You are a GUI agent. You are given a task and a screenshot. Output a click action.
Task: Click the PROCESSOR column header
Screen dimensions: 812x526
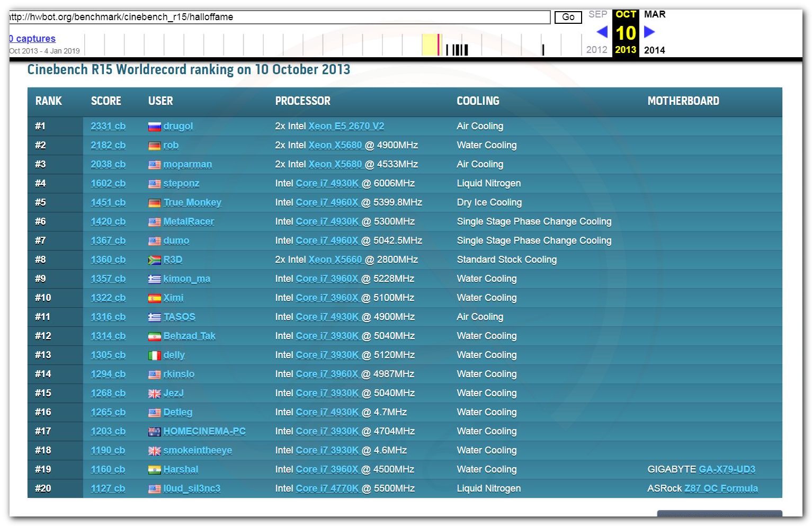(302, 101)
